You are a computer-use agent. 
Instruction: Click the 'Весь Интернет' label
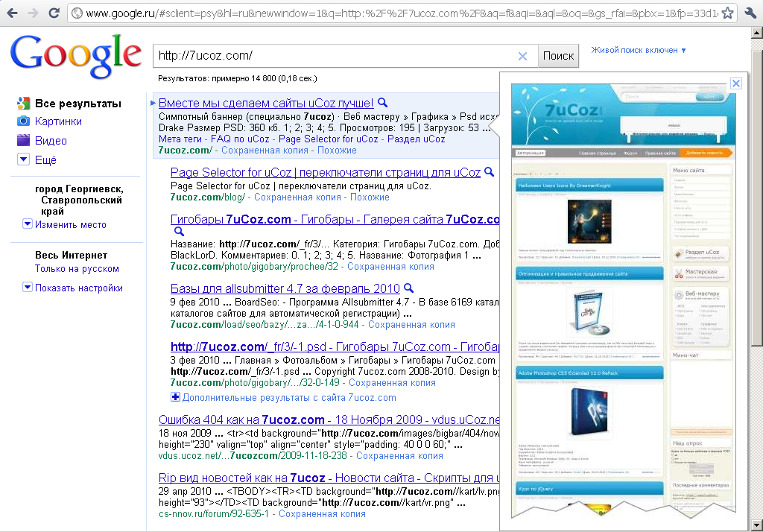[x=71, y=255]
